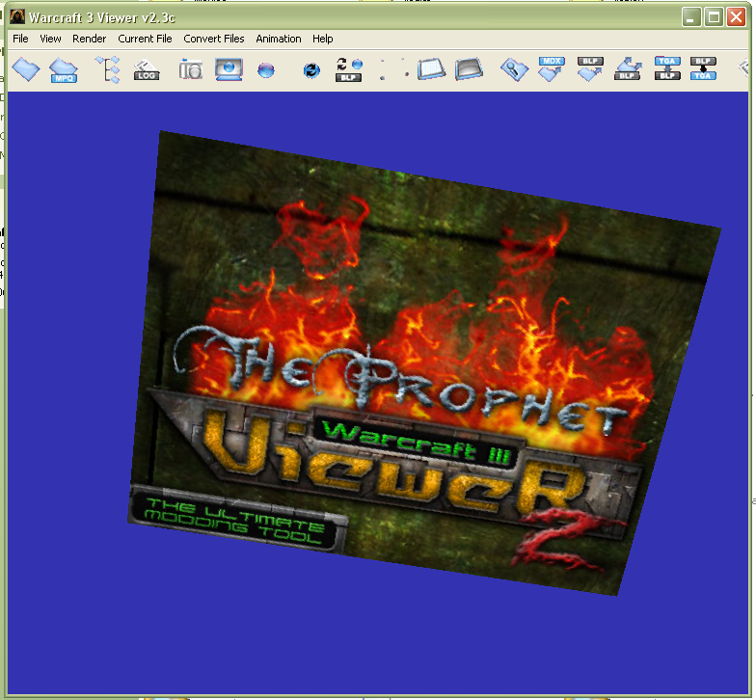
Task: Open an MPQ archive from the toolbar
Action: pos(64,70)
